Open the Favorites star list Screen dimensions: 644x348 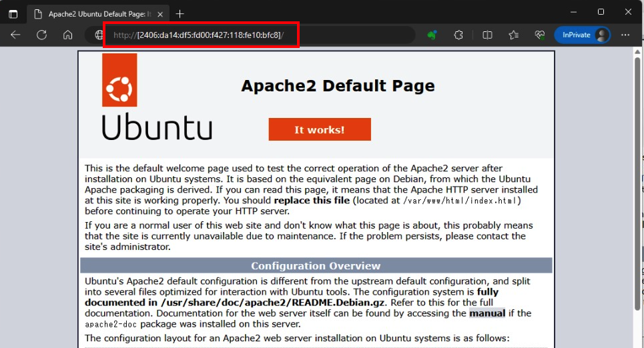click(513, 35)
